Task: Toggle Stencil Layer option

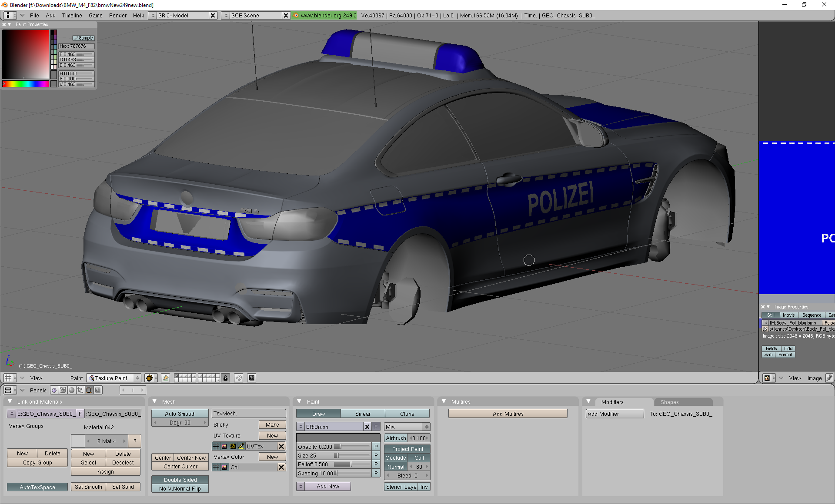Action: pos(401,487)
